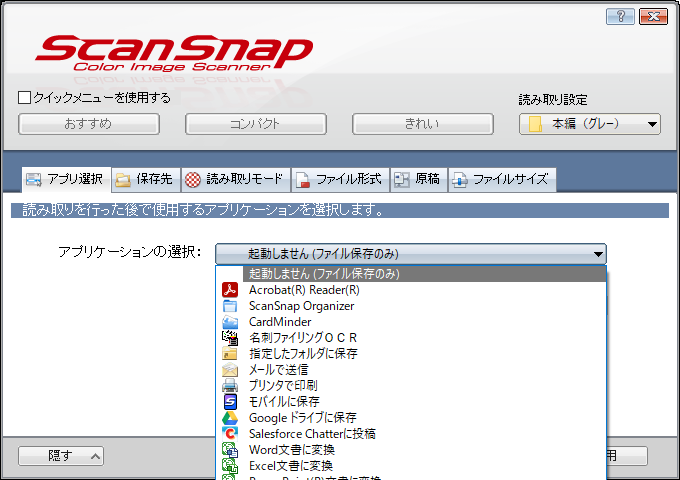Select 指定したフォルダに保存 option
680x480 pixels.
(x=411, y=354)
